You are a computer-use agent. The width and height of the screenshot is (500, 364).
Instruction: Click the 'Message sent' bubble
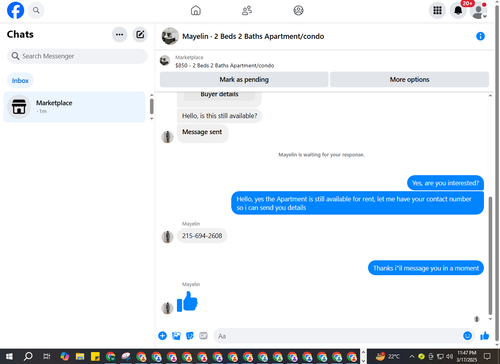coord(202,133)
